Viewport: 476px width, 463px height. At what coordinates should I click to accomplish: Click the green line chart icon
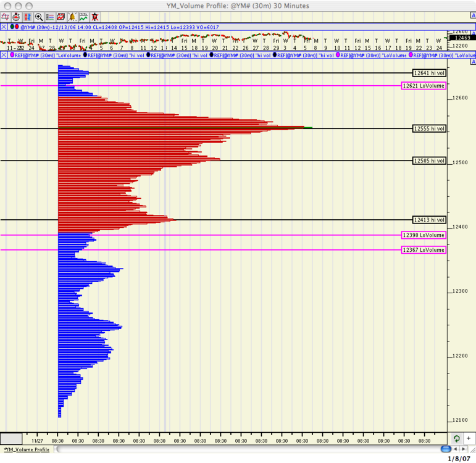tap(84, 17)
